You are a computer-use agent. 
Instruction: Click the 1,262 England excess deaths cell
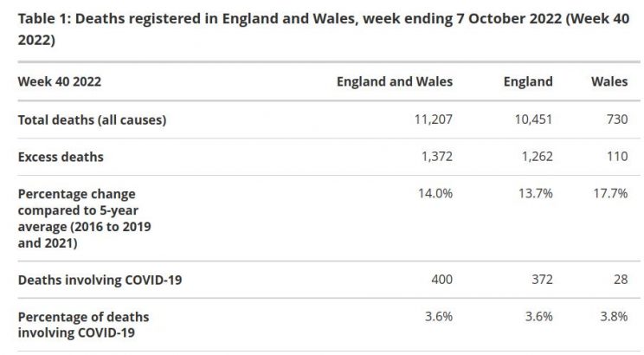[x=535, y=158]
